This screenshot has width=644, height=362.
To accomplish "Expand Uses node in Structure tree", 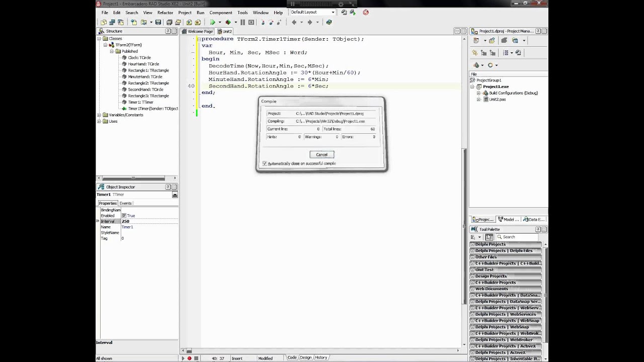I will click(x=99, y=121).
